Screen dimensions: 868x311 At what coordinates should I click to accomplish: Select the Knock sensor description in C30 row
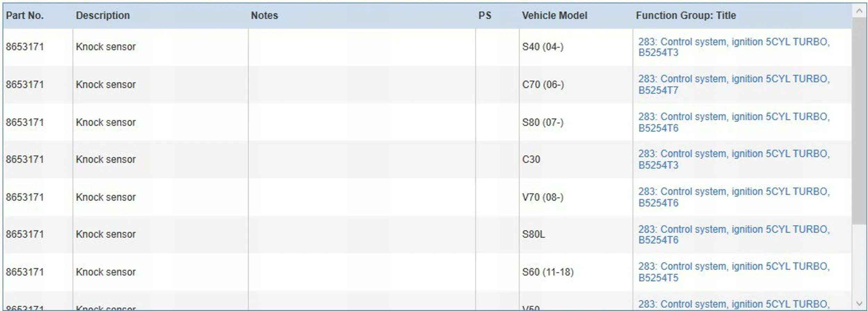click(x=106, y=159)
